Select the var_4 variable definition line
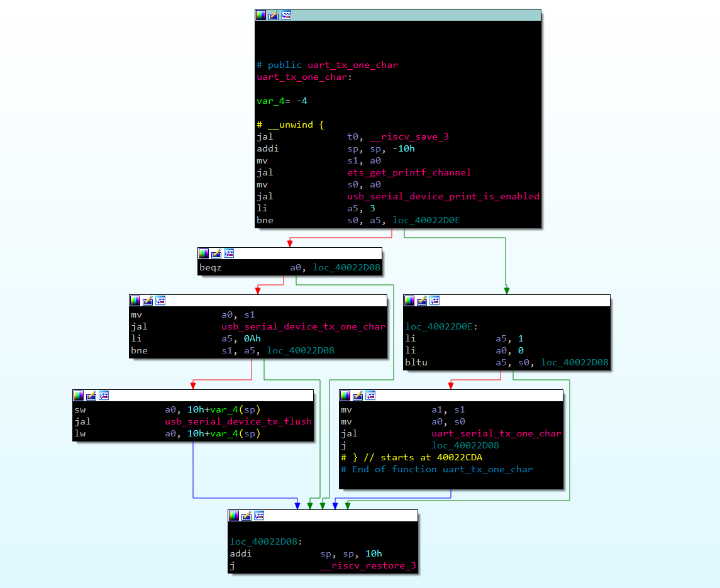720x588 pixels. pos(282,101)
